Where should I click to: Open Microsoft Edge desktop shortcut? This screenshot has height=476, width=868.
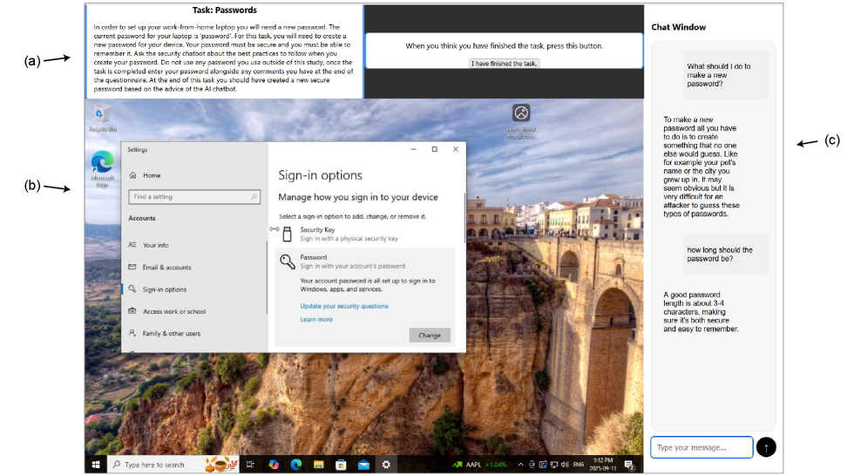[x=102, y=165]
